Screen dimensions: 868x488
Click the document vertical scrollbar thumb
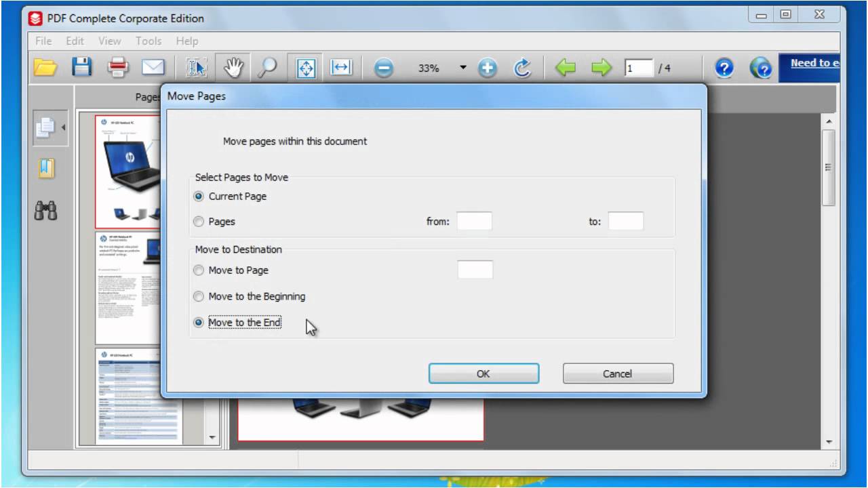pyautogui.click(x=829, y=167)
